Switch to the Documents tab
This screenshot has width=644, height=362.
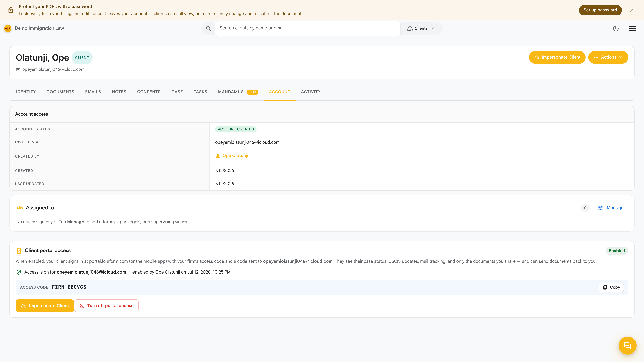click(x=60, y=92)
